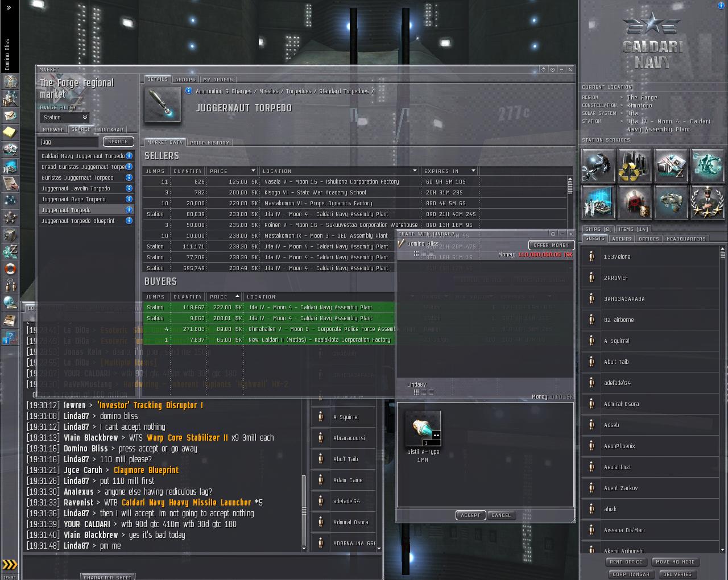The width and height of the screenshot is (728, 580).
Task: Click the Rent Office button
Action: [626, 562]
